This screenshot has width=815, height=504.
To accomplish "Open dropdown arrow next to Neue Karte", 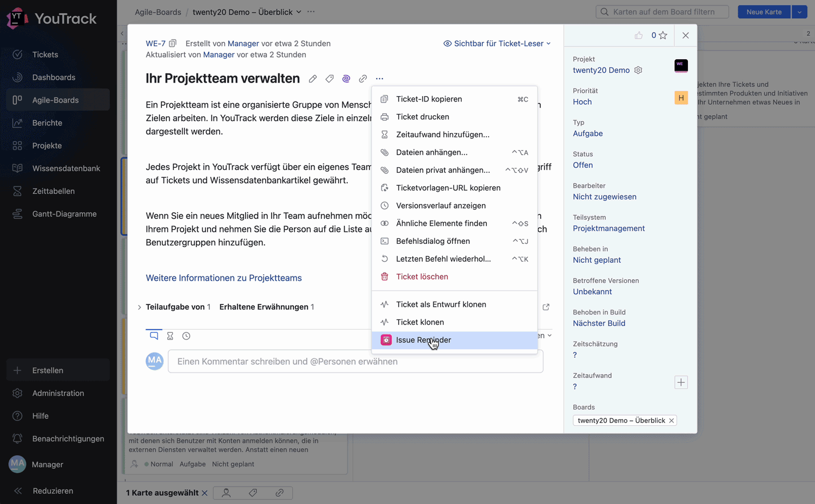I will 799,12.
